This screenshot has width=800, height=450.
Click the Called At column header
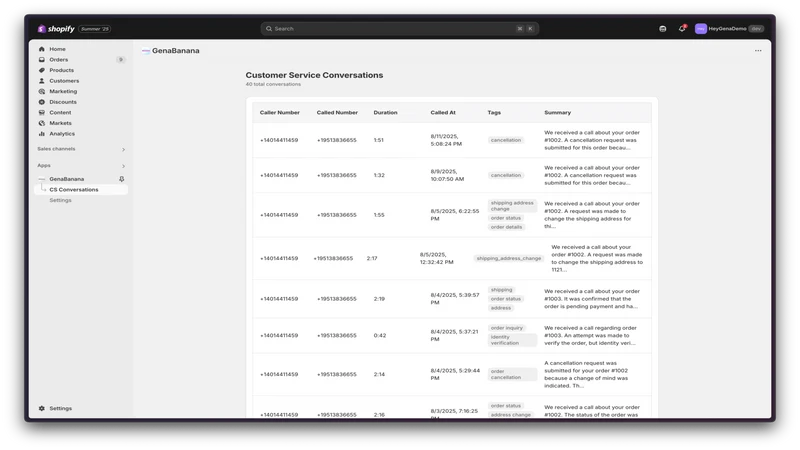[x=443, y=113]
